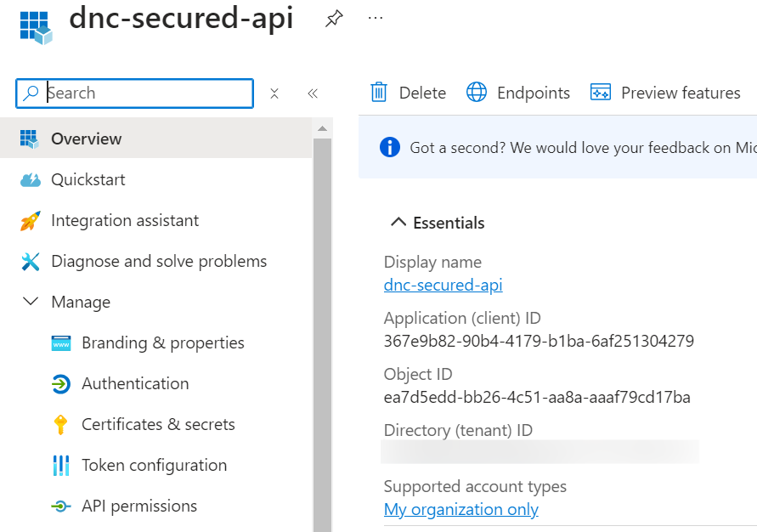Click the Object ID label
Viewport: 757px width, 532px height.
418,374
